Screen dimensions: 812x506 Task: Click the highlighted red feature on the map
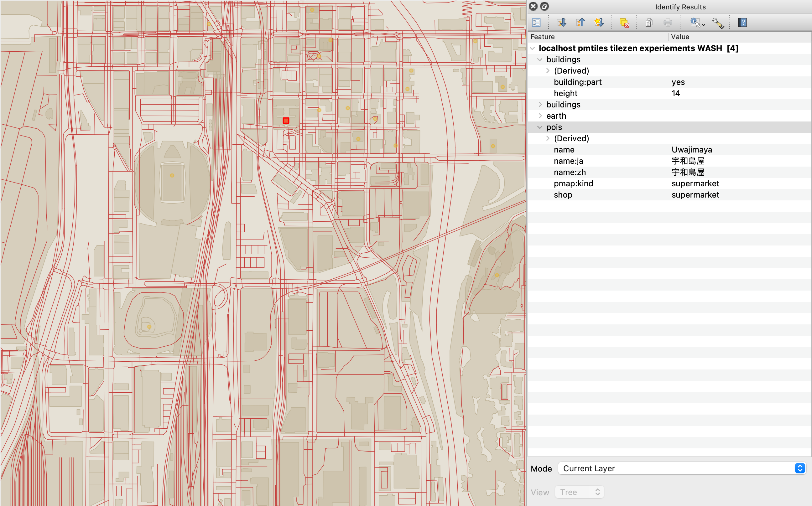coord(286,120)
